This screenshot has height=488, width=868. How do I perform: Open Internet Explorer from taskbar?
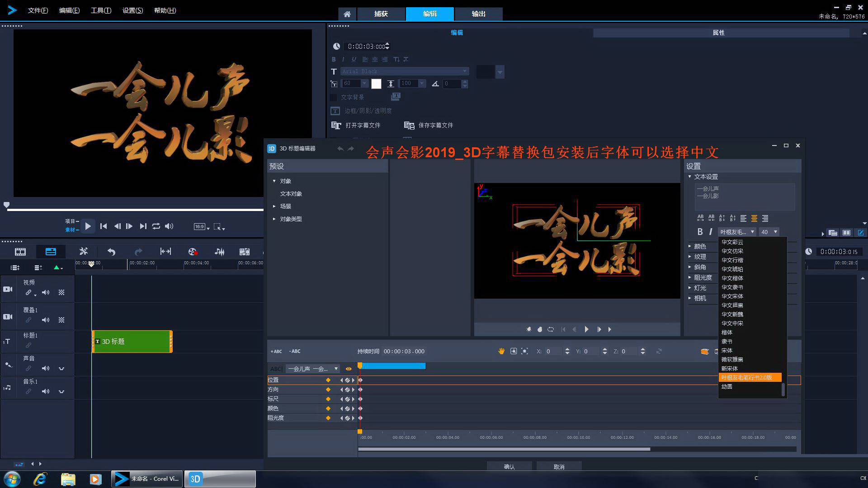(x=40, y=479)
